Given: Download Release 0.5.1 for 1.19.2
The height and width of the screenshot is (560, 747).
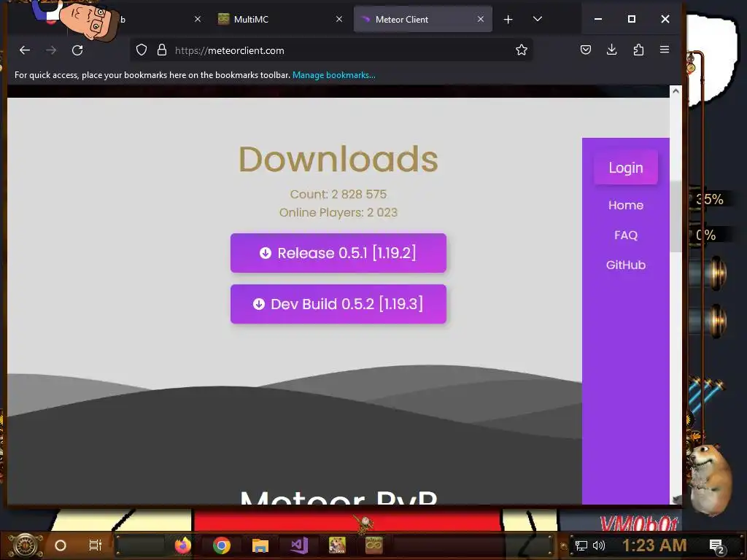Looking at the screenshot, I should [338, 253].
